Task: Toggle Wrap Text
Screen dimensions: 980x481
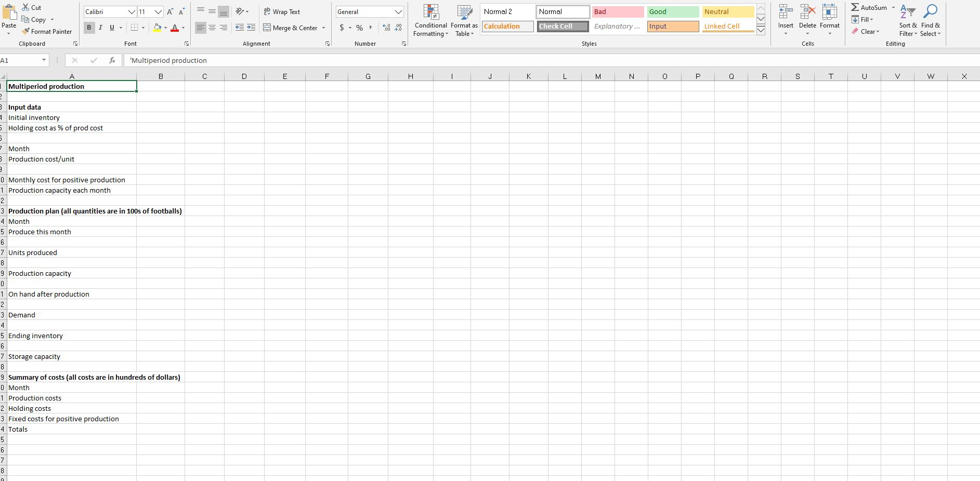Action: [282, 11]
